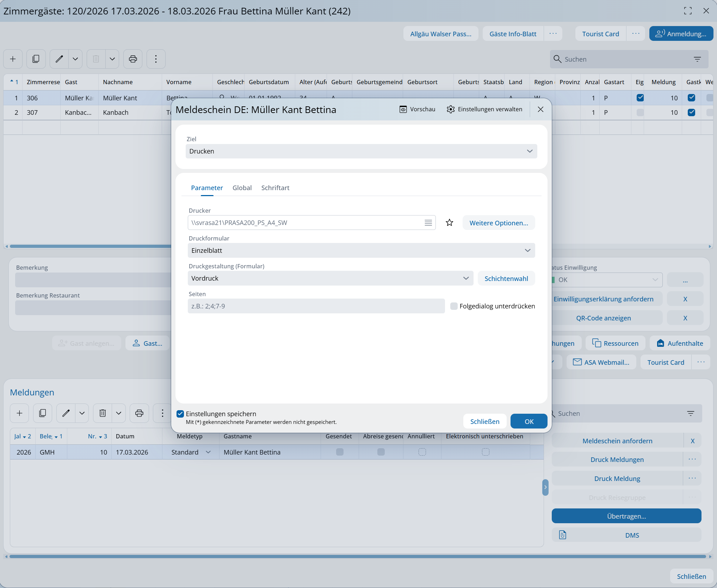The image size is (717, 588).
Task: Click the star favorite icon beside the printer field
Action: point(449,223)
